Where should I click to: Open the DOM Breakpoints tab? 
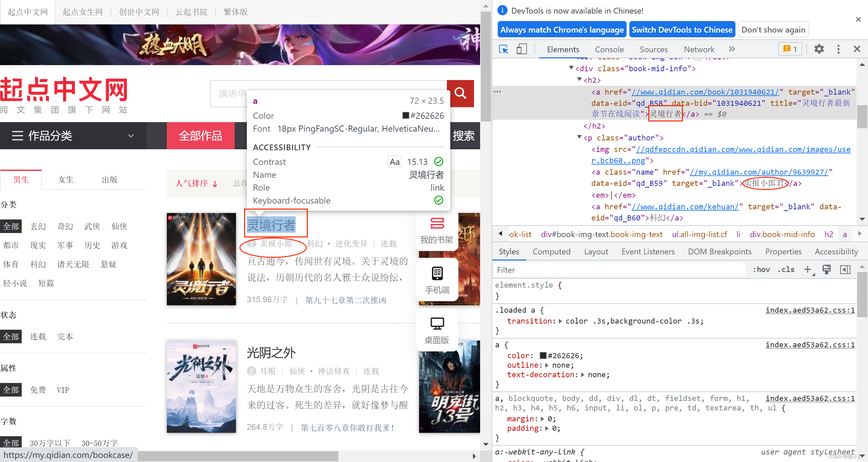(719, 252)
